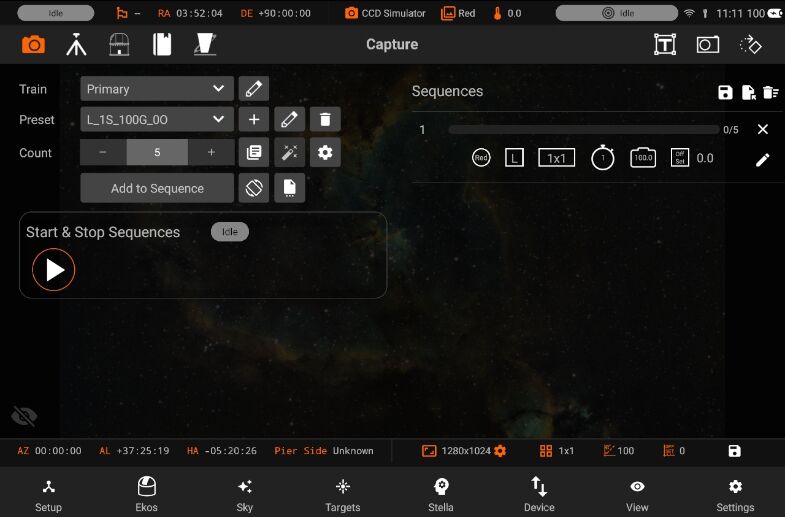
Task: Click the 1x1 binning box in job 1
Action: 556,158
